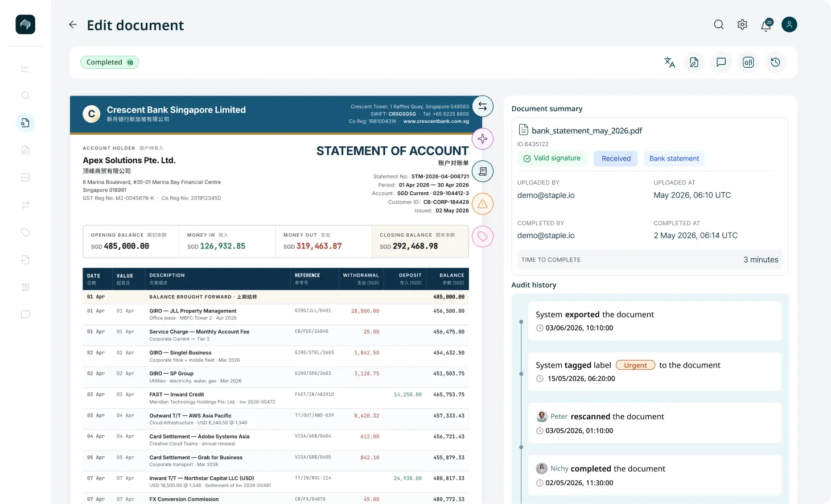Open the app logo at sidebar top
831x504 pixels.
(25, 24)
